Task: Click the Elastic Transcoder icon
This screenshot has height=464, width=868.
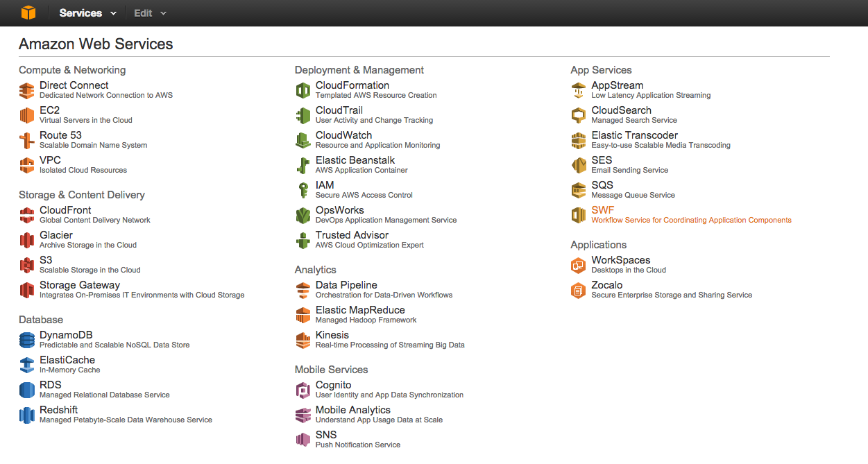Action: [x=579, y=140]
